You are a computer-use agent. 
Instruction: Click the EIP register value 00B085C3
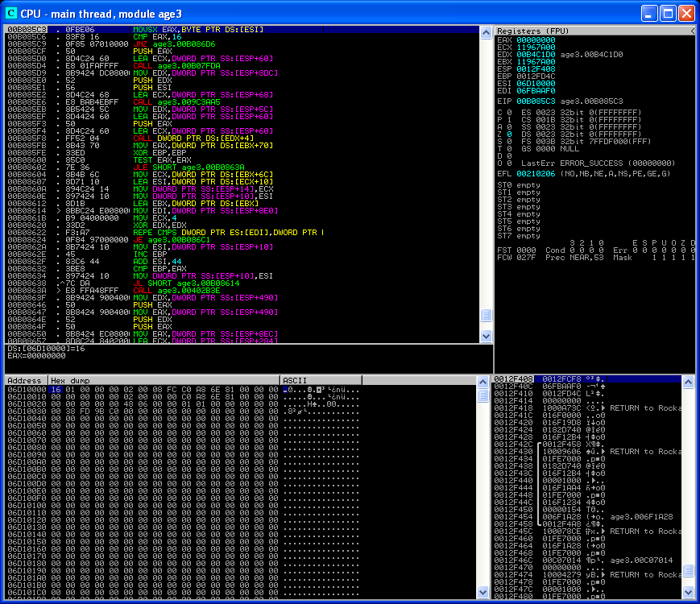tap(536, 101)
